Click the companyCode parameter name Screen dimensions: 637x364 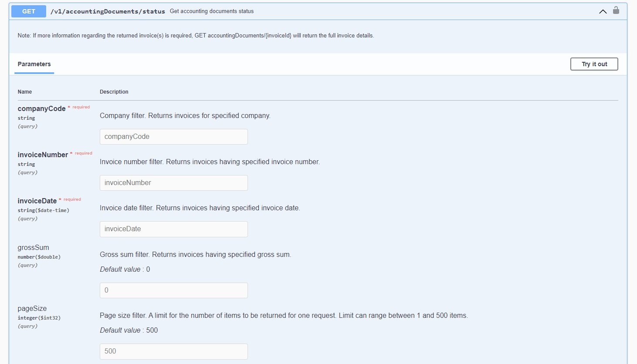(x=42, y=108)
